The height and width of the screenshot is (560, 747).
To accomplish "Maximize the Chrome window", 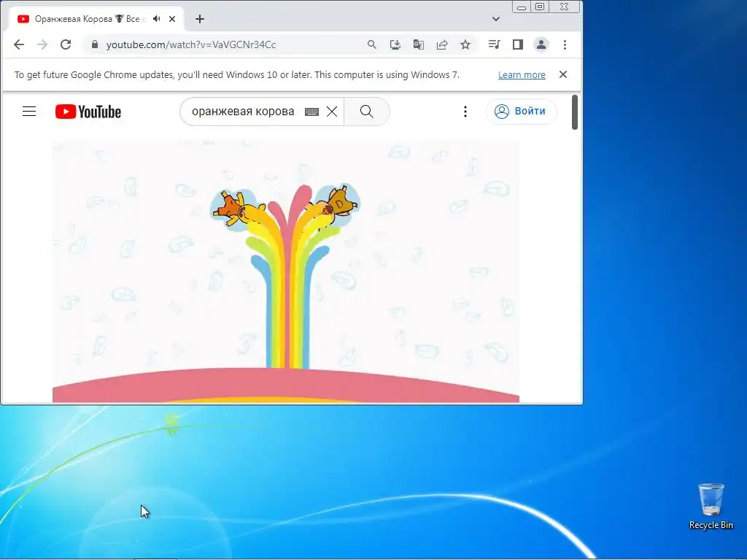I will (540, 7).
